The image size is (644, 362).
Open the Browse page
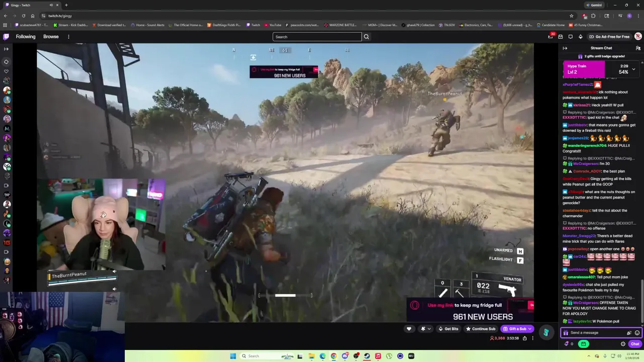pyautogui.click(x=51, y=37)
